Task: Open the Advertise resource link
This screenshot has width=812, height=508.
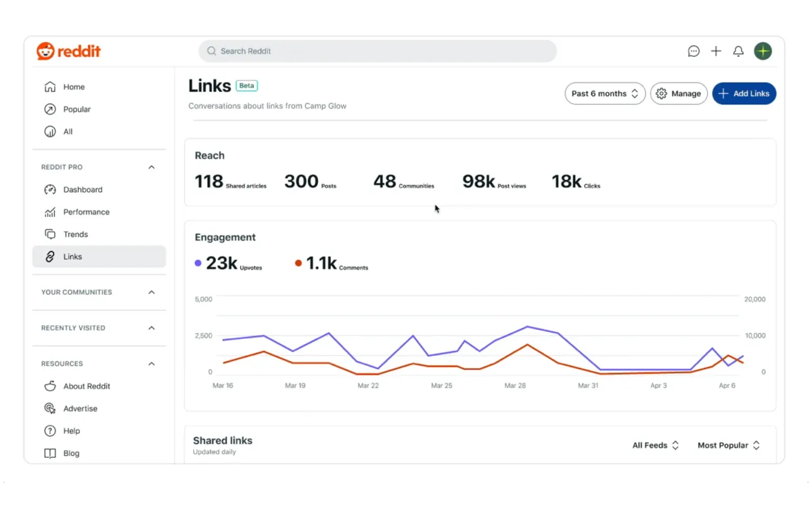Action: [80, 408]
